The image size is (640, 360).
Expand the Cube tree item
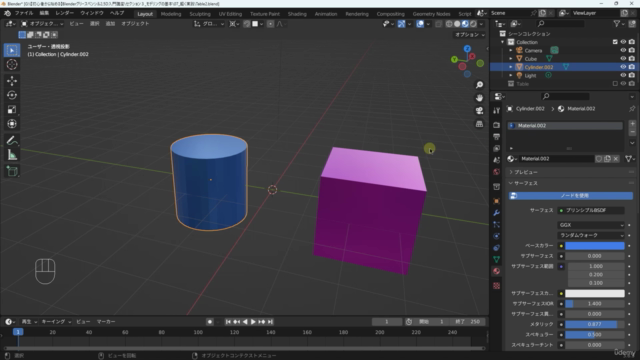(511, 58)
